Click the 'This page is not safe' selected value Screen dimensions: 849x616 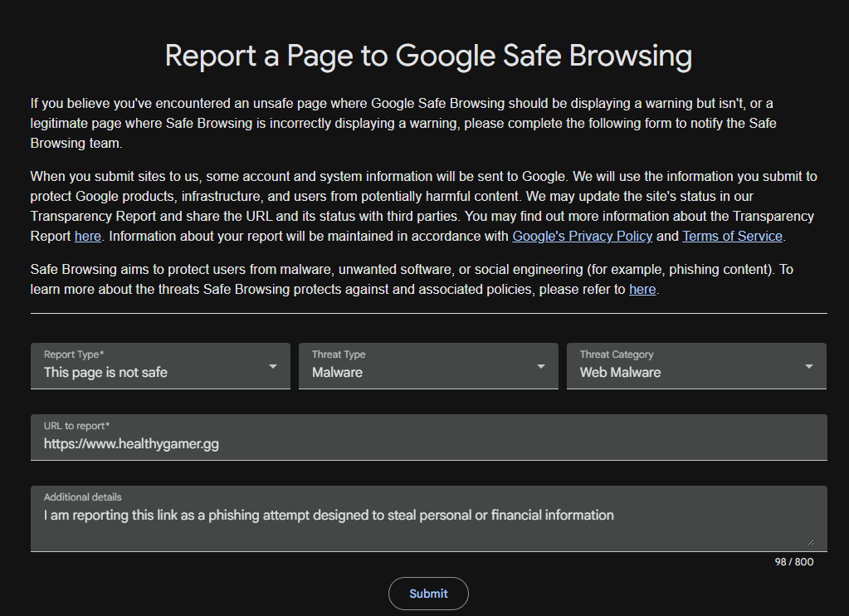[x=105, y=373]
